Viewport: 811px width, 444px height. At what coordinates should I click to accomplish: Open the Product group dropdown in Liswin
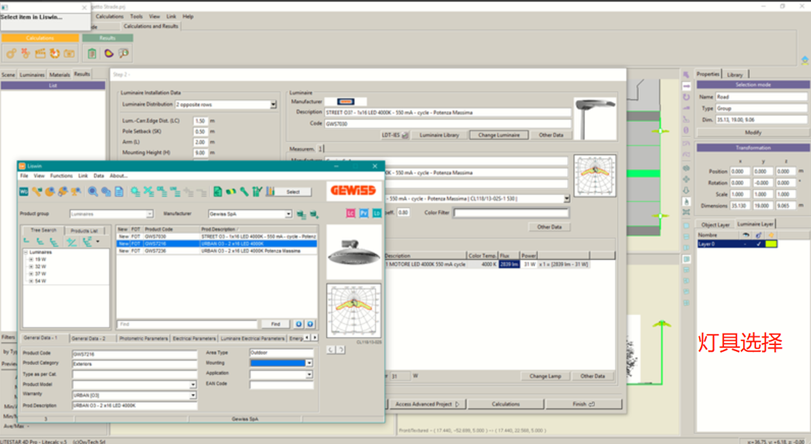point(149,214)
